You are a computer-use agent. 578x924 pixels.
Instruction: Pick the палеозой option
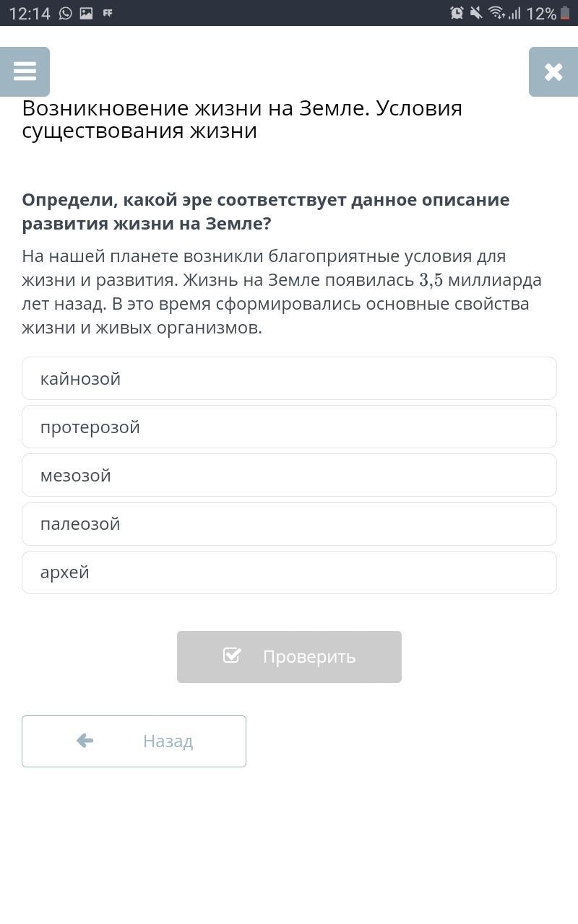click(289, 523)
